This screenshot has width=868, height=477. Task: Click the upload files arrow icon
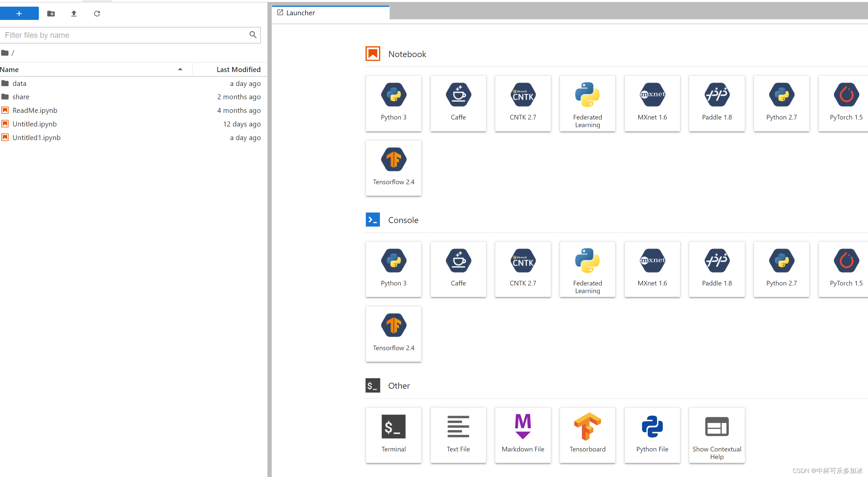74,14
